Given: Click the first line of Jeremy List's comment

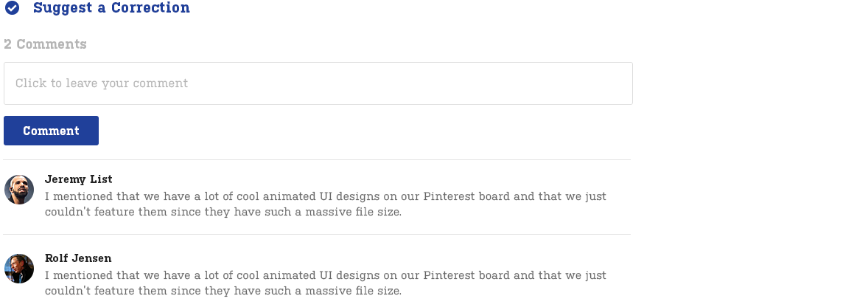Looking at the screenshot, I should click(x=325, y=196).
